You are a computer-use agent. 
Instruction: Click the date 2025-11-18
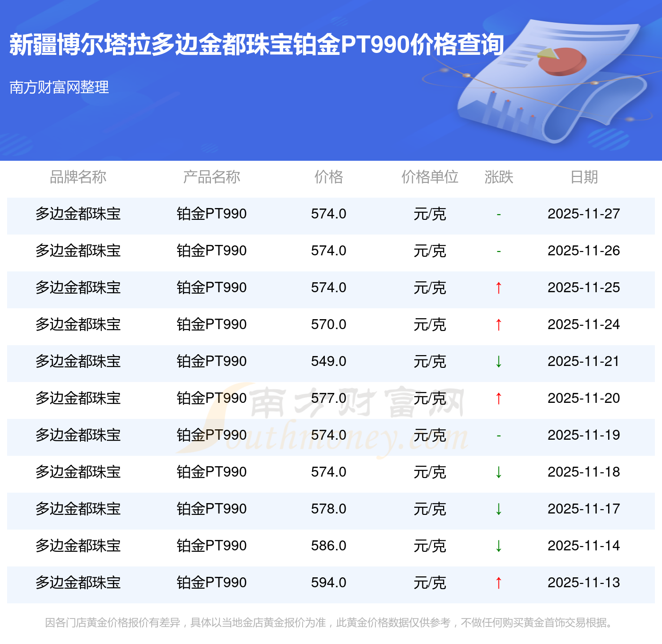coord(584,472)
